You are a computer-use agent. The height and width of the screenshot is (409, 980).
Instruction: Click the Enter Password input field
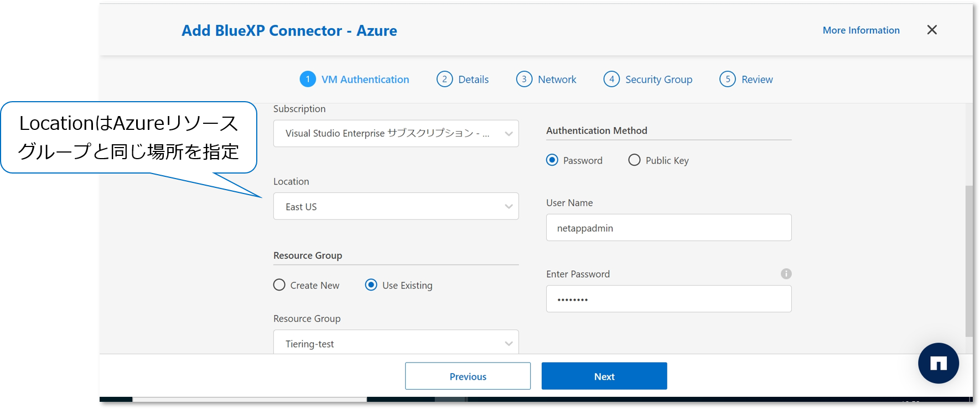coord(669,299)
